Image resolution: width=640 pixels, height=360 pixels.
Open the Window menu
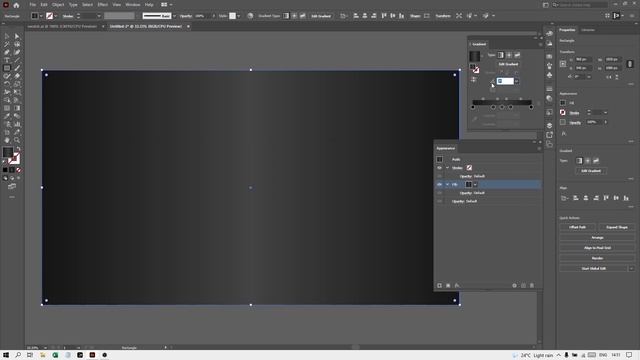(133, 4)
